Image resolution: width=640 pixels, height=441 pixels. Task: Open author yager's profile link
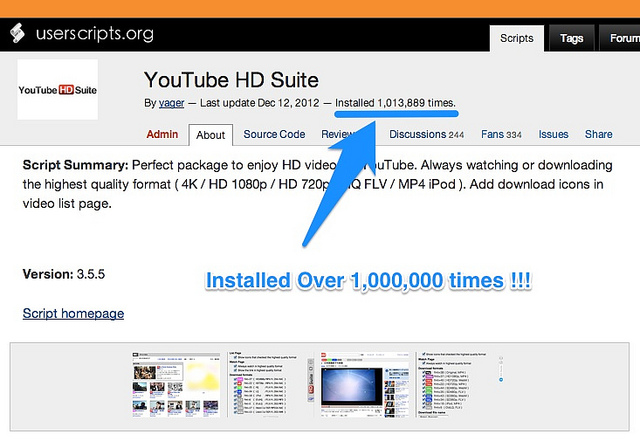coord(173,103)
